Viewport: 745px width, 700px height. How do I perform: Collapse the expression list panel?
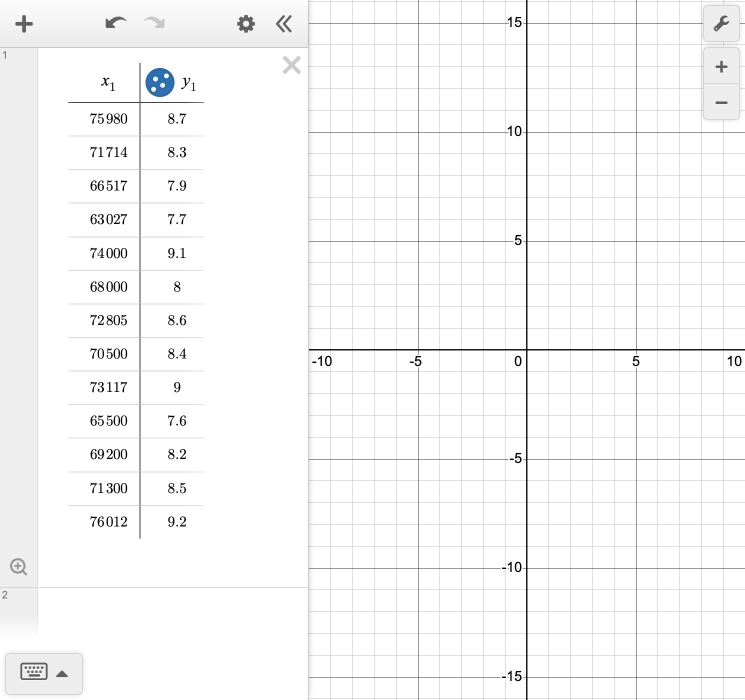coord(283,23)
